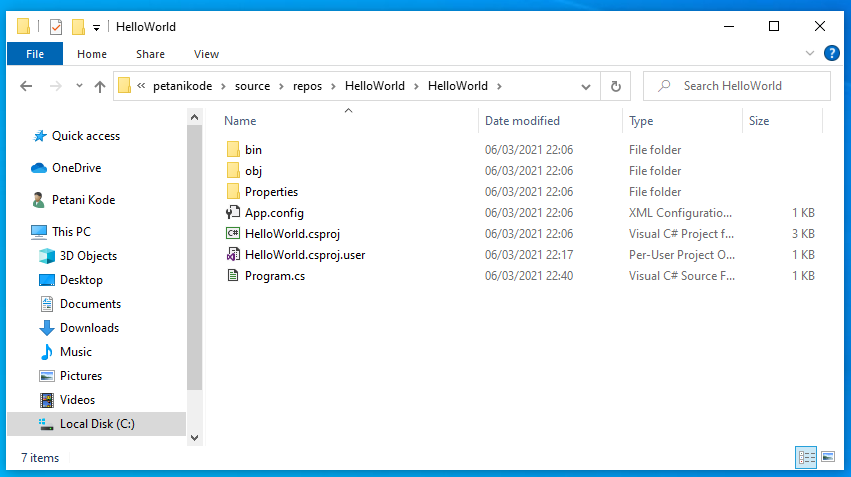Show hidden path parts double chevron
Image resolution: width=851 pixels, height=477 pixels.
click(141, 86)
